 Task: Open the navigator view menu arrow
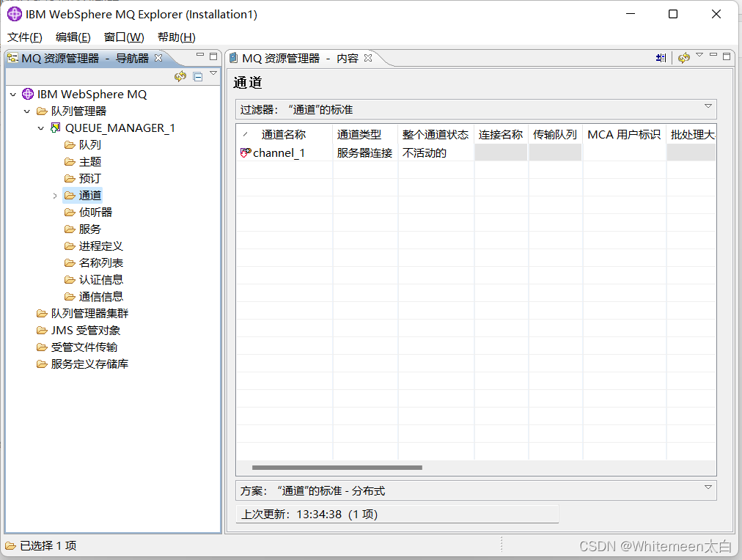[x=213, y=73]
